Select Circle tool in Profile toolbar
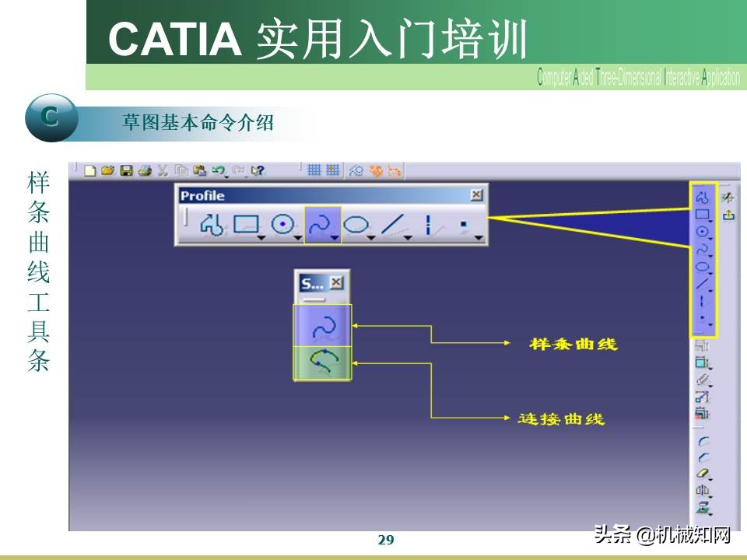 (282, 224)
